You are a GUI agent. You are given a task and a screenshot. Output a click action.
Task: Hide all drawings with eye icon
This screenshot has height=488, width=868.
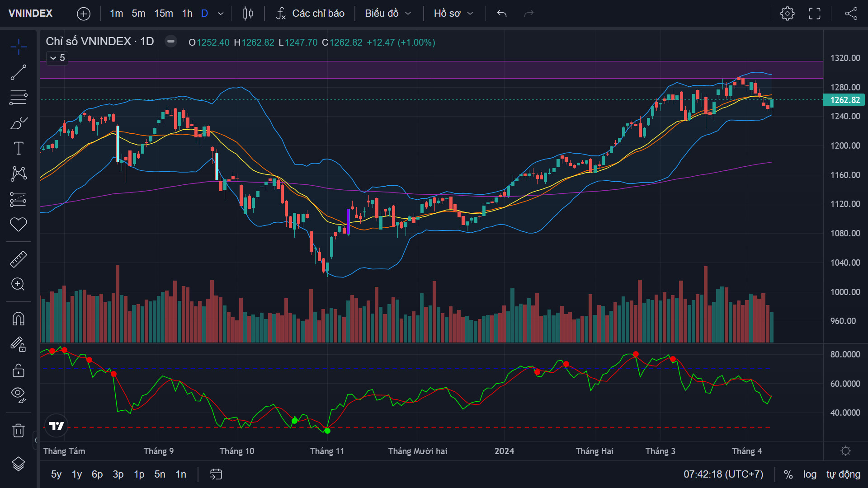18,394
